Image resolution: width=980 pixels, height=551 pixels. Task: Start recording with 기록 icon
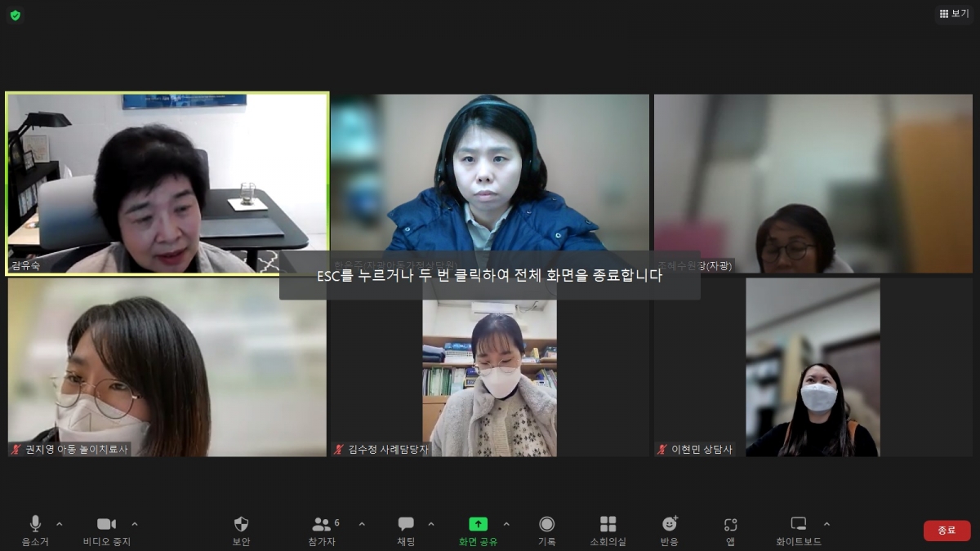point(546,524)
